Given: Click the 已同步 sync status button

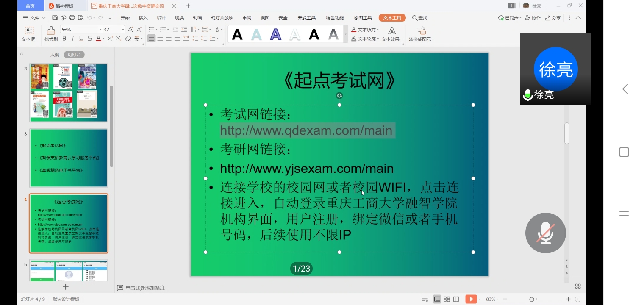Looking at the screenshot, I should point(509,18).
